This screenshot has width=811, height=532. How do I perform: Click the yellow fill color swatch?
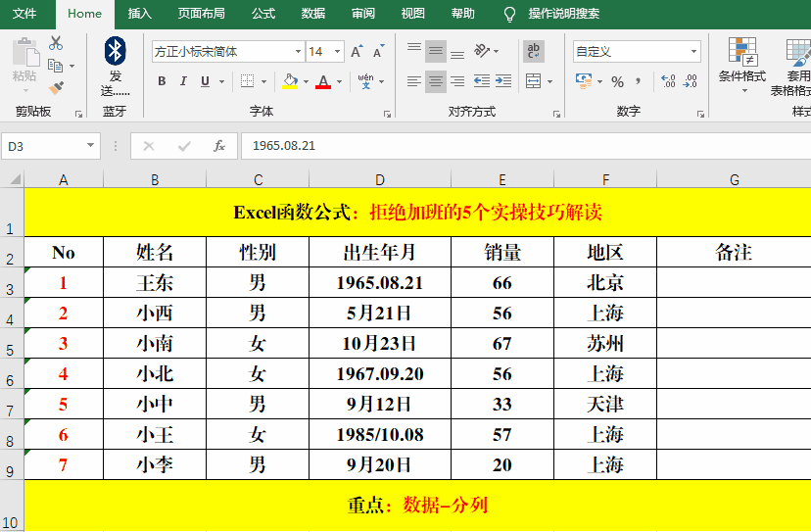[289, 81]
